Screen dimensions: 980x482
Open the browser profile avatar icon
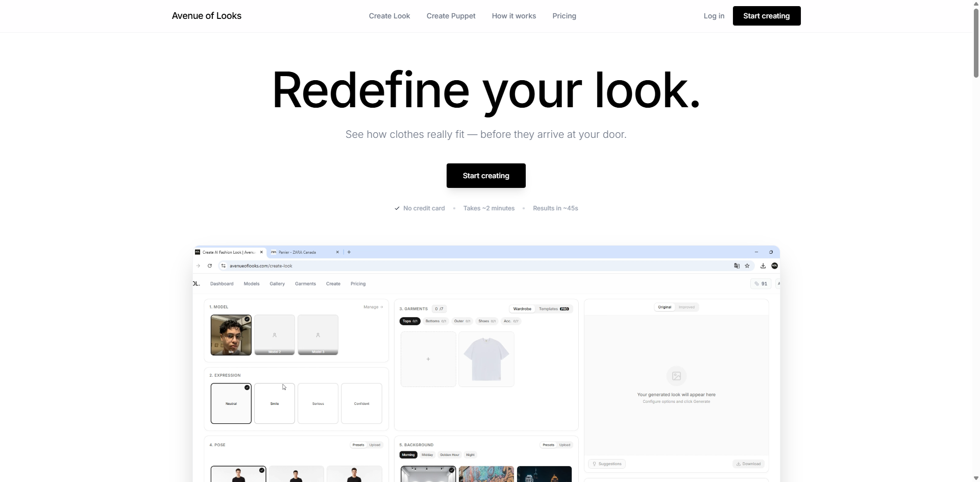[x=775, y=266]
